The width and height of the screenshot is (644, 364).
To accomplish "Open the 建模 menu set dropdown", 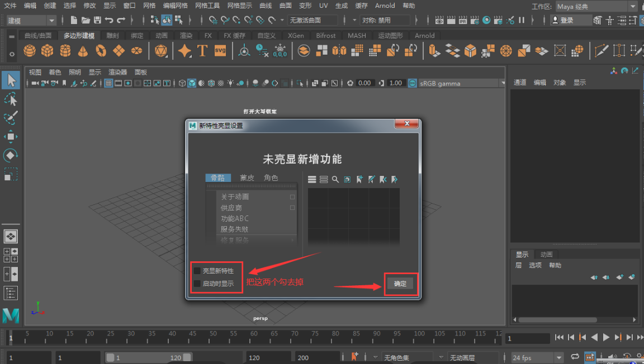I will [31, 20].
